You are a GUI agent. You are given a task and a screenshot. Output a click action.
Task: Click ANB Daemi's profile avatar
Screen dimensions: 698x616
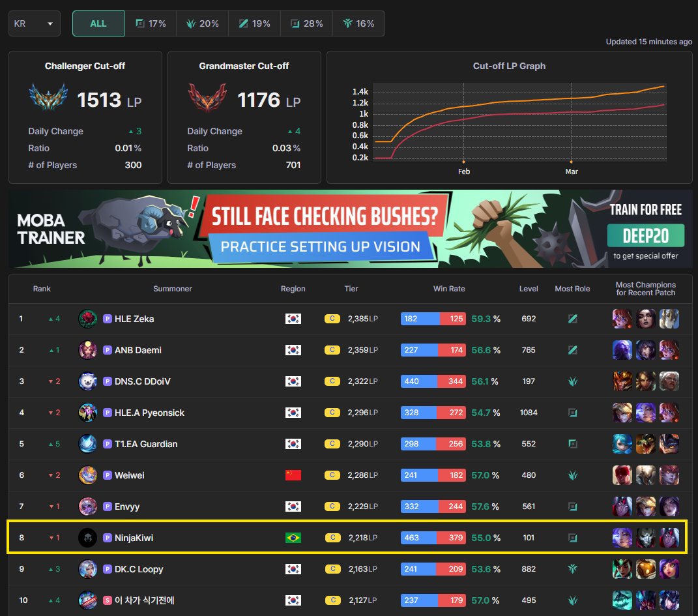[88, 350]
